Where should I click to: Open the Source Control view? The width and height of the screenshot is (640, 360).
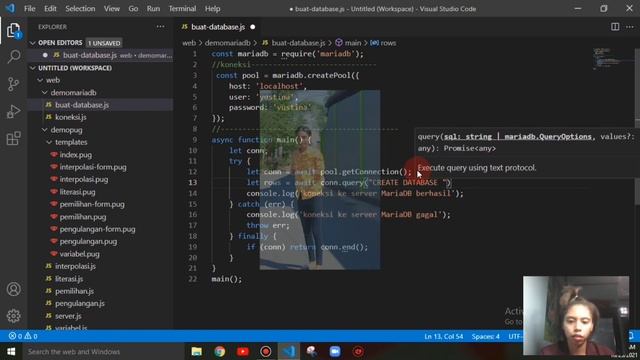coord(13,84)
